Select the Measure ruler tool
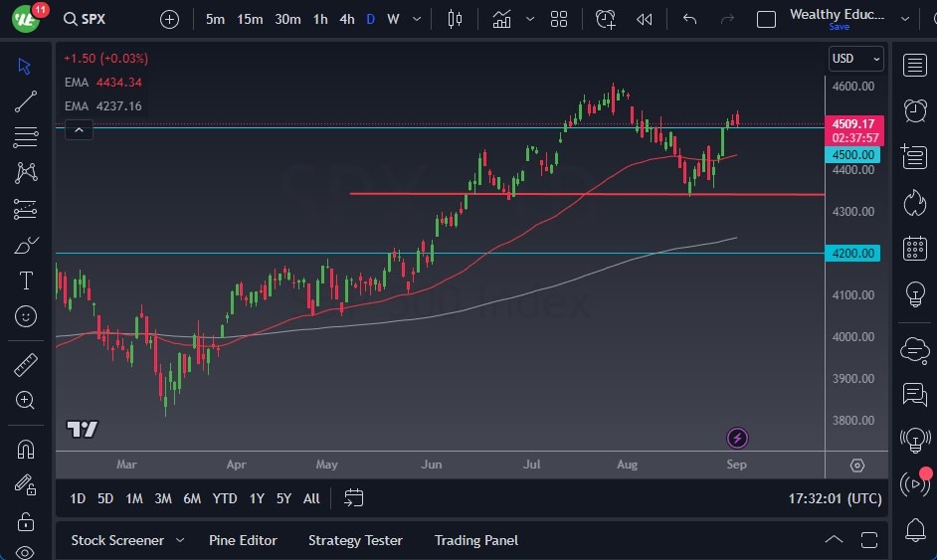Viewport: 937px width, 560px height. (26, 365)
